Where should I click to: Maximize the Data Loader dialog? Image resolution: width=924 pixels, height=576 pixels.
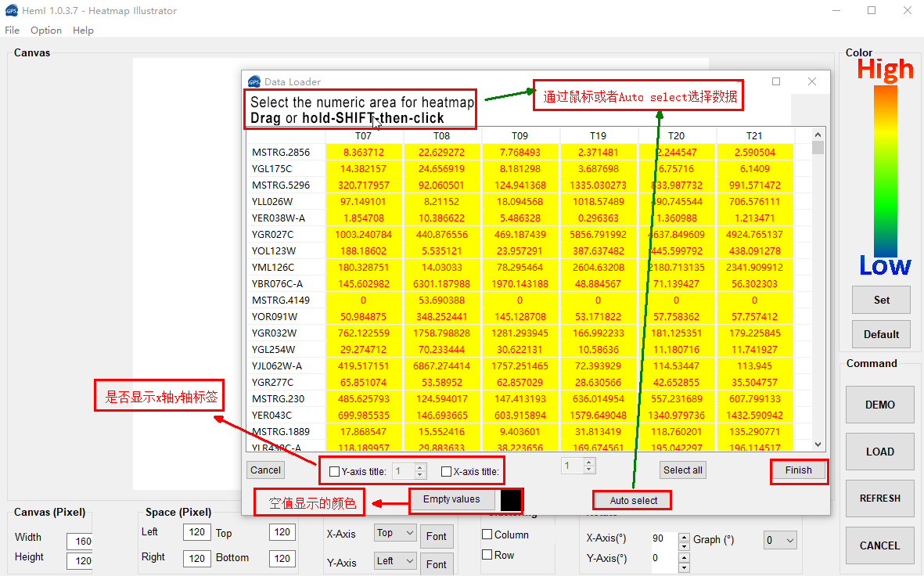tap(776, 81)
